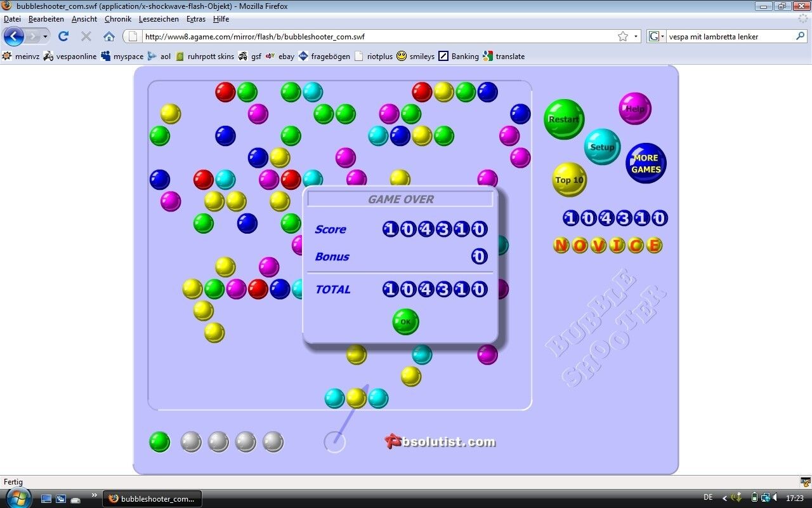Image resolution: width=812 pixels, height=508 pixels.
Task: Click the green next bubble in the queue
Action: click(x=160, y=442)
